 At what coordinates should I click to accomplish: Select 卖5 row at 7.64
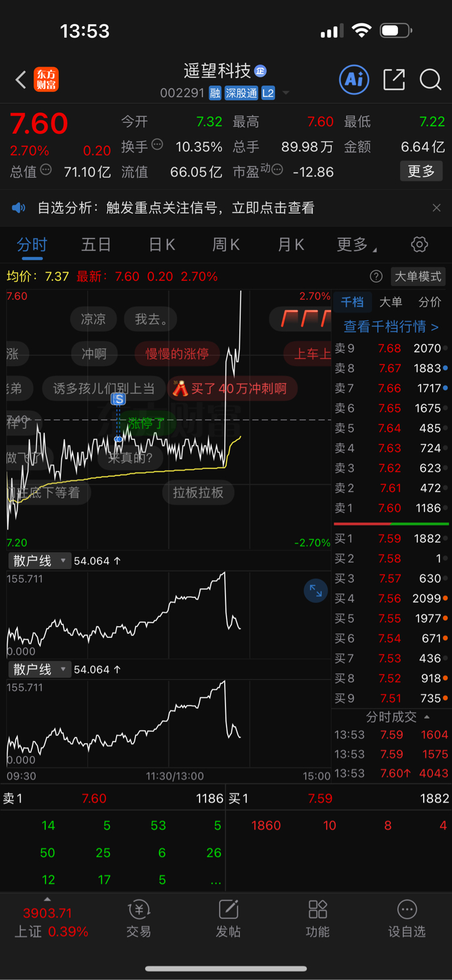pyautogui.click(x=391, y=428)
